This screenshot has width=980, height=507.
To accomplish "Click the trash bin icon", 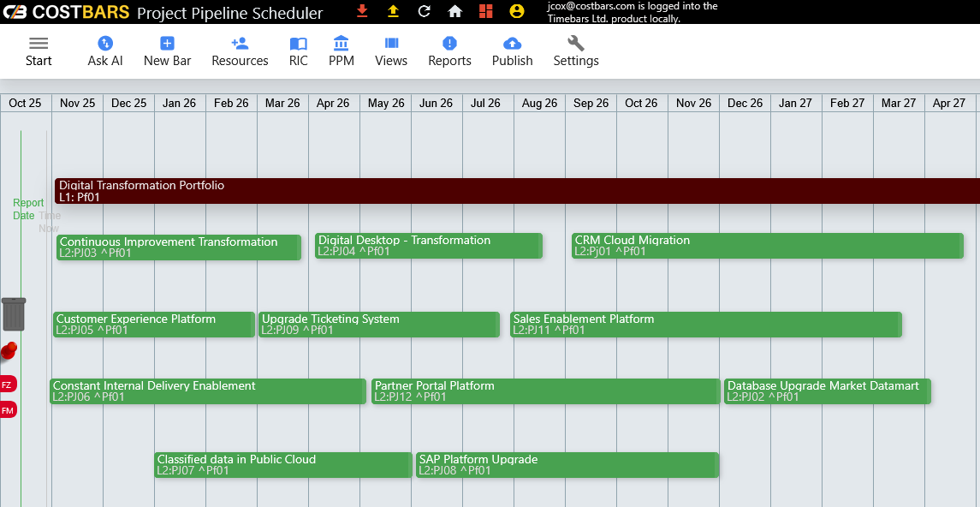I will [x=14, y=313].
